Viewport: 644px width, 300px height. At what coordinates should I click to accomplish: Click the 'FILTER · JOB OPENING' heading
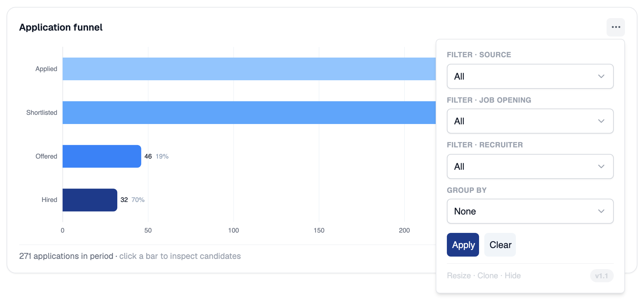click(x=489, y=100)
